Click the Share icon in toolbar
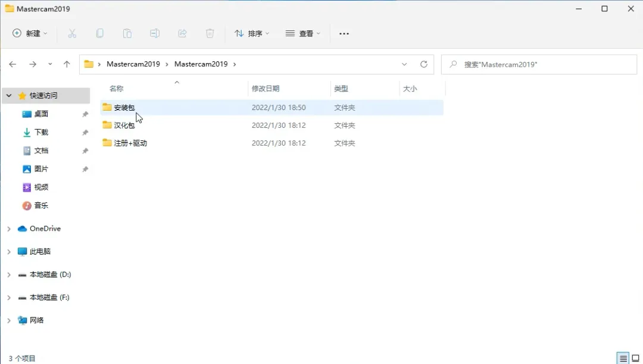The height and width of the screenshot is (364, 643). coord(182,33)
